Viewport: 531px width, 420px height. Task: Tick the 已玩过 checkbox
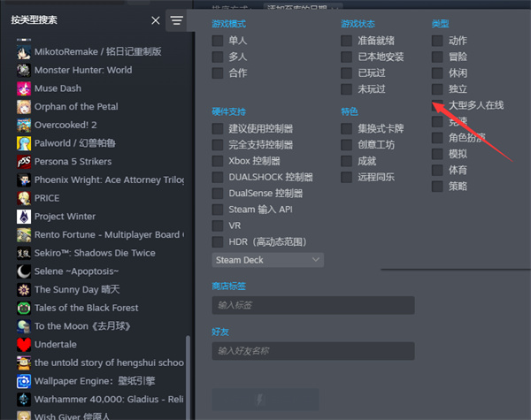(x=346, y=73)
